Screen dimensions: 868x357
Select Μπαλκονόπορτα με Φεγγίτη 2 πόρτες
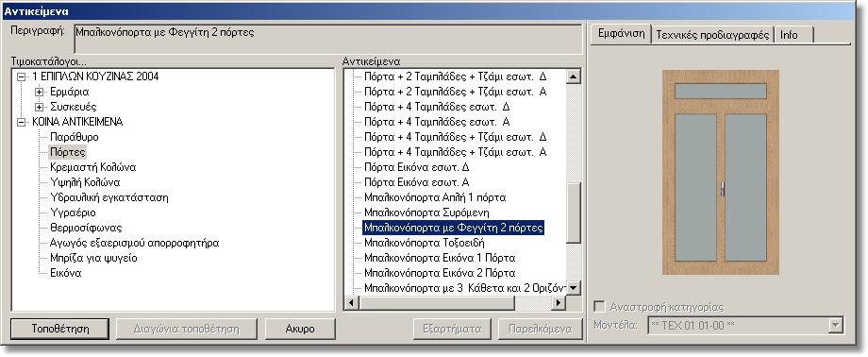454,228
